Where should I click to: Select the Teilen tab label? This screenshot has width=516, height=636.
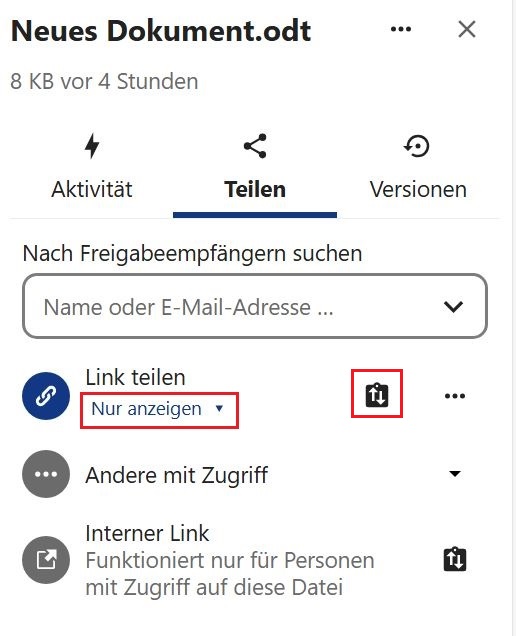[x=255, y=189]
